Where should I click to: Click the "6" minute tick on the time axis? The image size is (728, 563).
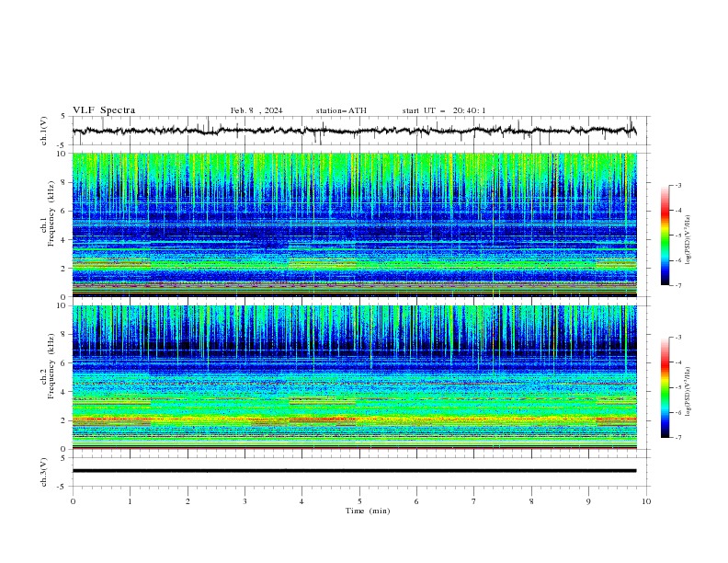416,501
